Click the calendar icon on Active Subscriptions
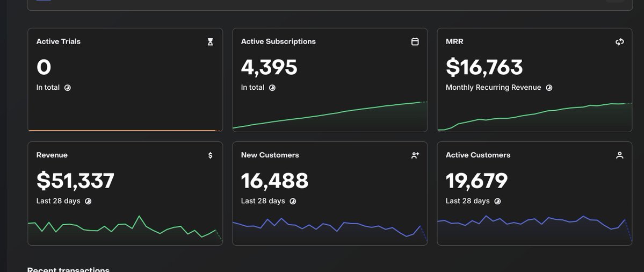 (x=415, y=42)
